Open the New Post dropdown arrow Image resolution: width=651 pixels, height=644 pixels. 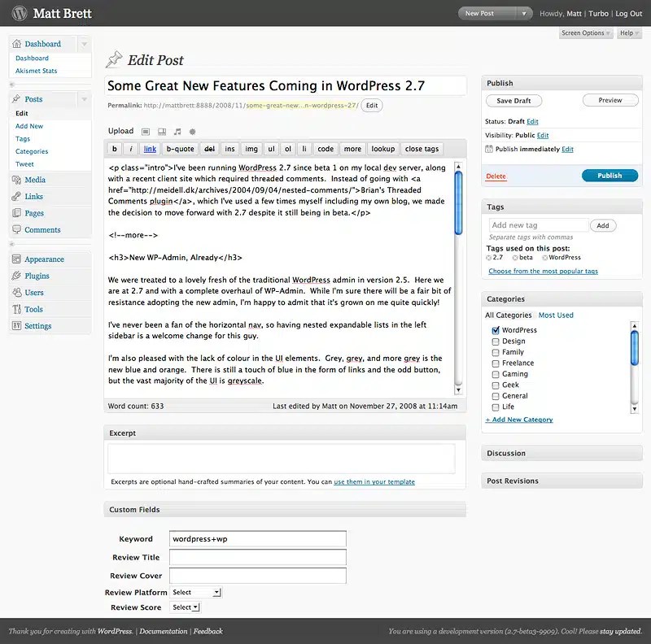click(524, 13)
